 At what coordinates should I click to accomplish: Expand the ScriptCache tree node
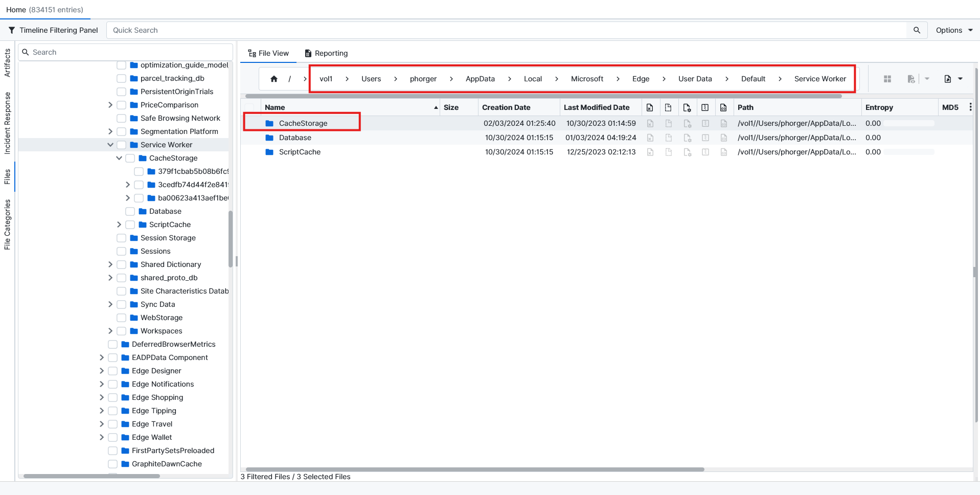click(x=119, y=224)
